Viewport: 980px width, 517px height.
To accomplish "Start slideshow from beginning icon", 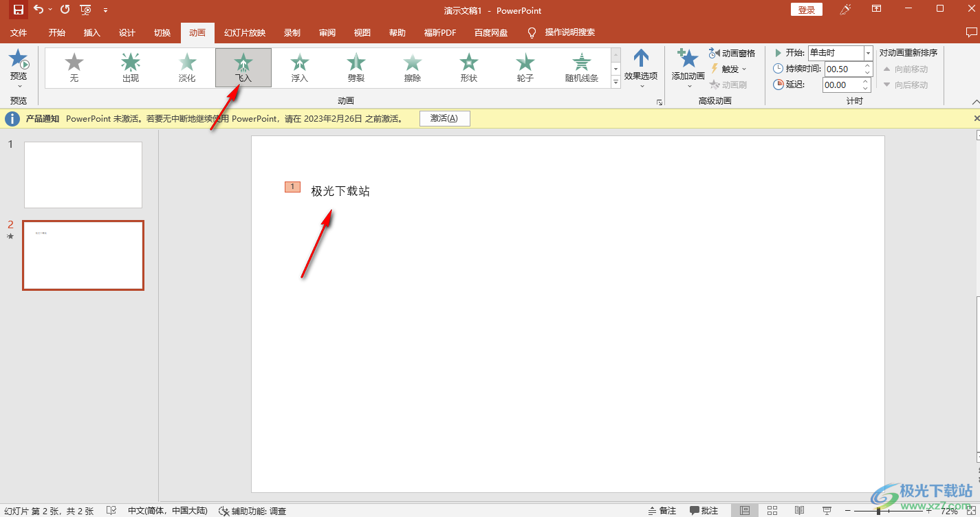I will [x=85, y=10].
